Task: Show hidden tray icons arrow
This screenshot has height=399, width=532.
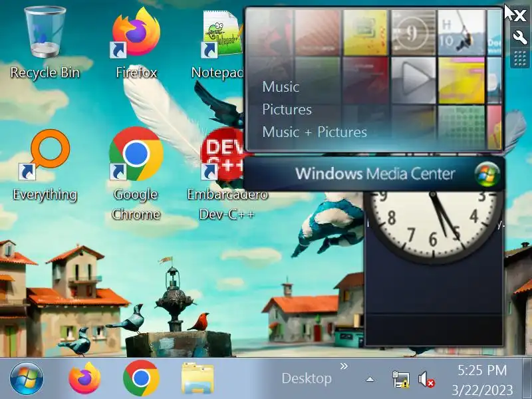Action: click(x=370, y=379)
